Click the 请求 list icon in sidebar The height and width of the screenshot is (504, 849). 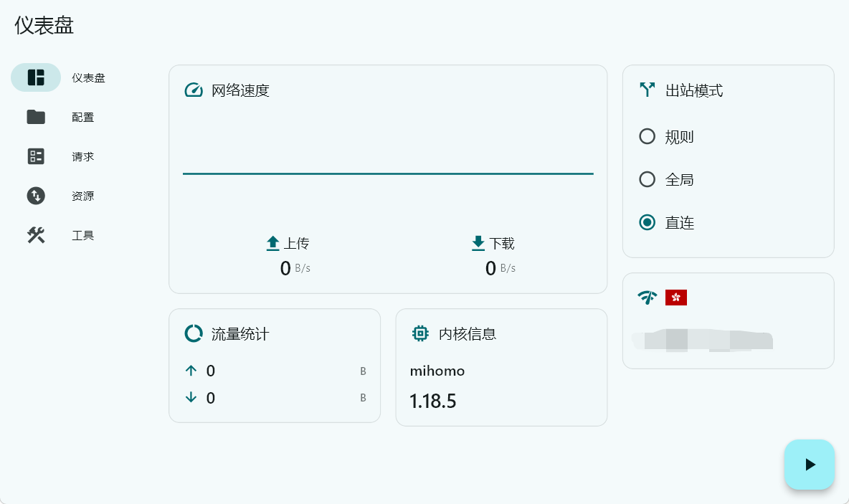[x=36, y=156]
